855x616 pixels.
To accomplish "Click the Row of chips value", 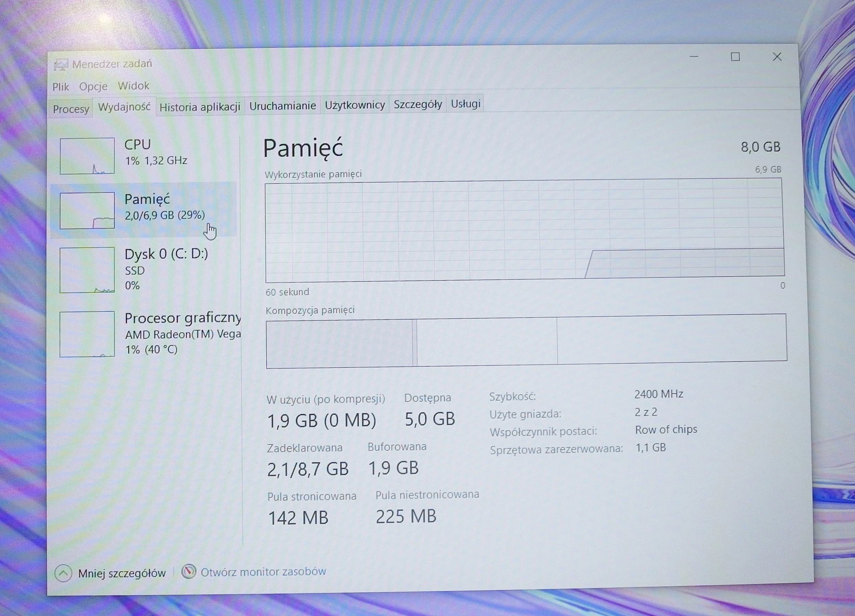I will (666, 429).
